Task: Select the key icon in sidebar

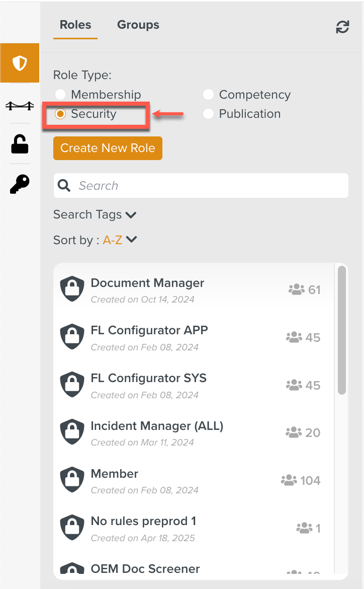Action: pyautogui.click(x=20, y=184)
